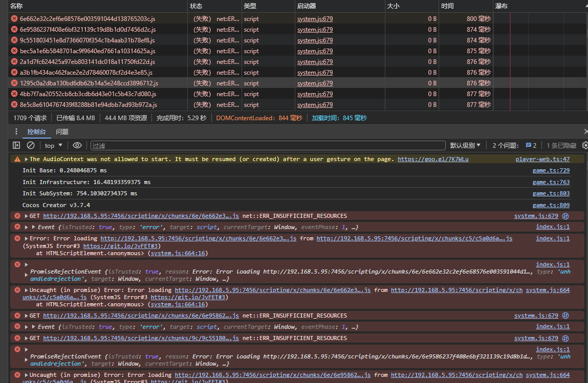Click the Cocos Creator v3.7.4 log line
The image size is (588, 383).
tap(56, 206)
